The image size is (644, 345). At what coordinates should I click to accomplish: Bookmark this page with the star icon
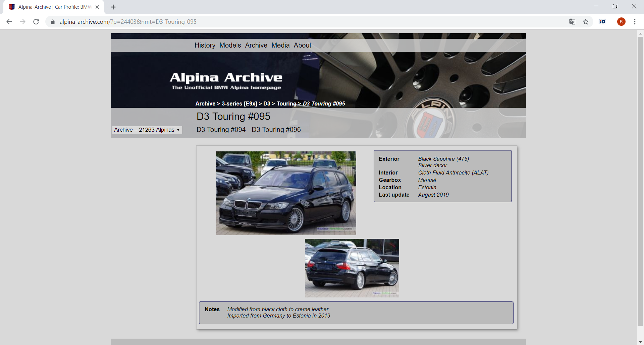[x=586, y=22]
